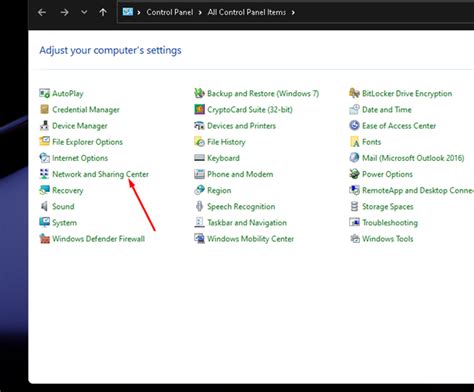Screen dimensions: 474x392
Task: Open Storage Spaces link
Action: tap(388, 207)
